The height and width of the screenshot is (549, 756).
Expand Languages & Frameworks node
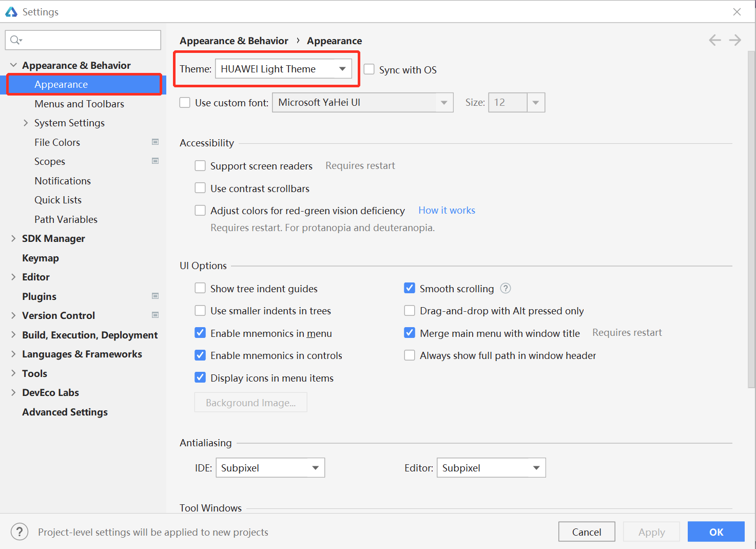pyautogui.click(x=13, y=354)
